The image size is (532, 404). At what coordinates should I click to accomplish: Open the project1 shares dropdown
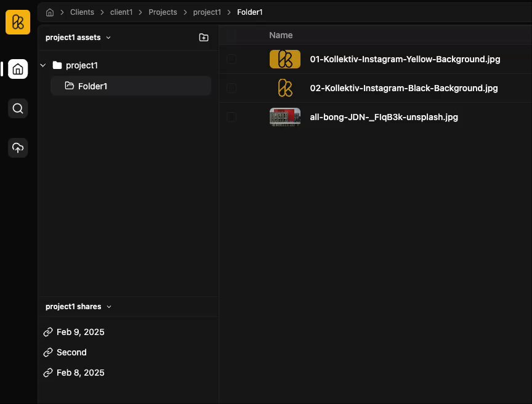tap(78, 307)
